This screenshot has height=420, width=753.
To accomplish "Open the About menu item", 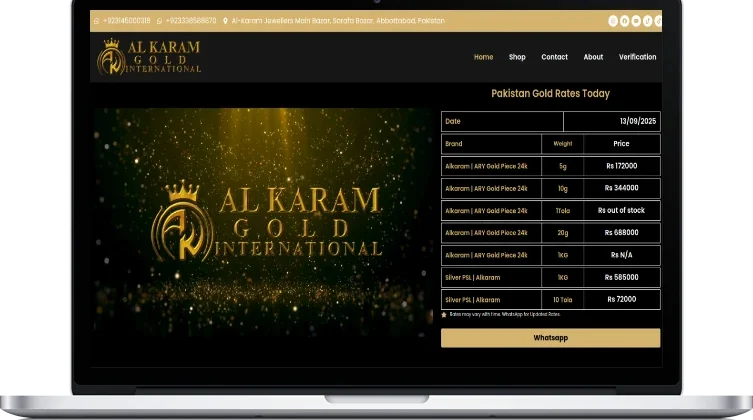I will point(593,57).
